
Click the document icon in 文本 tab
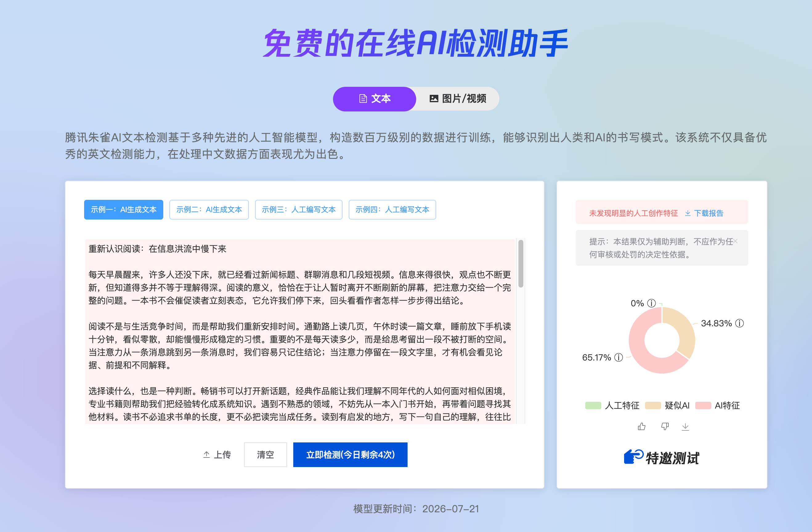coord(363,99)
